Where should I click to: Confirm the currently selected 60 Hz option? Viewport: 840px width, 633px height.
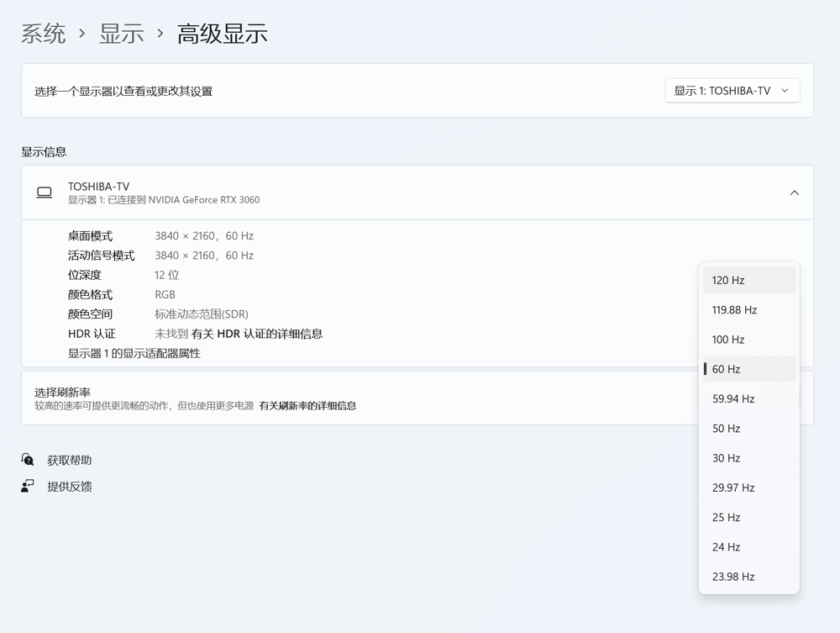[748, 368]
